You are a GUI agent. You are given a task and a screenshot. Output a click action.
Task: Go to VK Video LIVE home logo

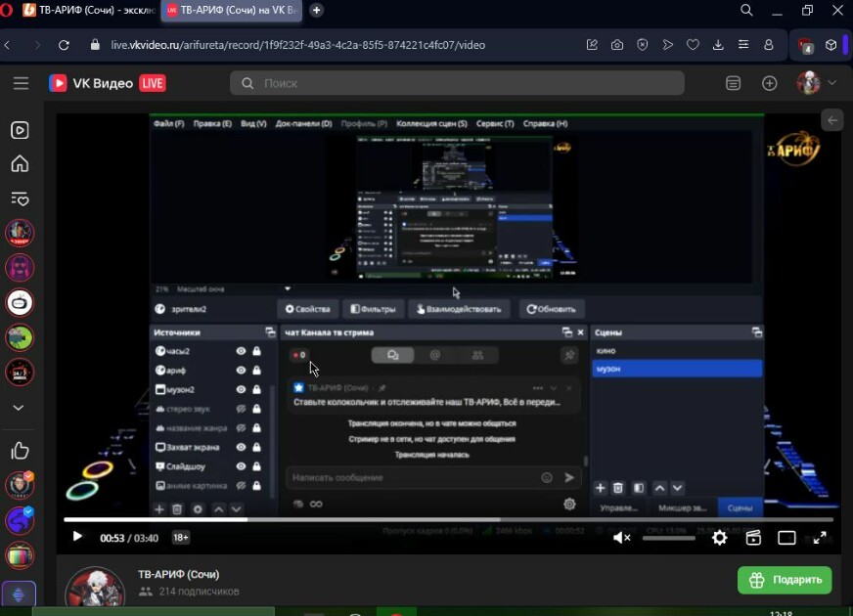(x=108, y=83)
